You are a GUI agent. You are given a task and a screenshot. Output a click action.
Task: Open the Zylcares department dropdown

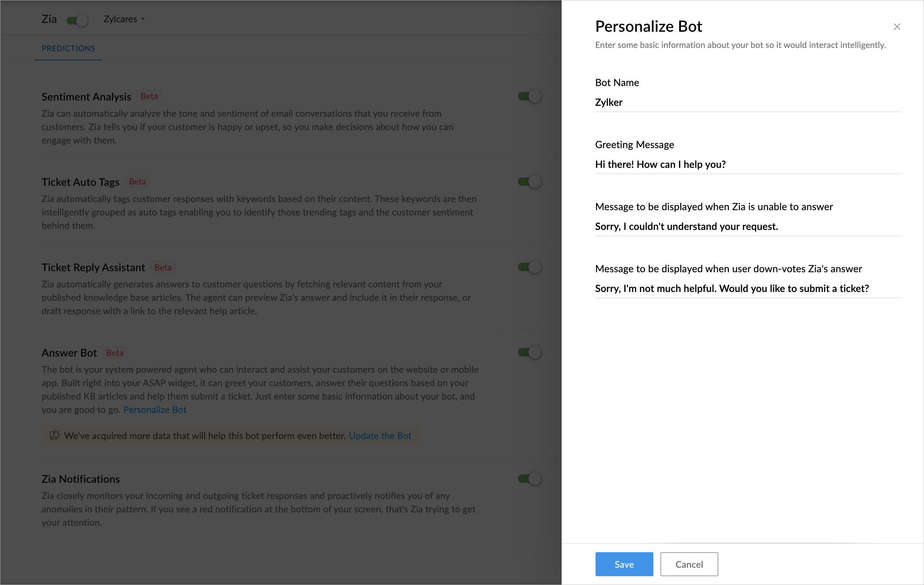[124, 19]
